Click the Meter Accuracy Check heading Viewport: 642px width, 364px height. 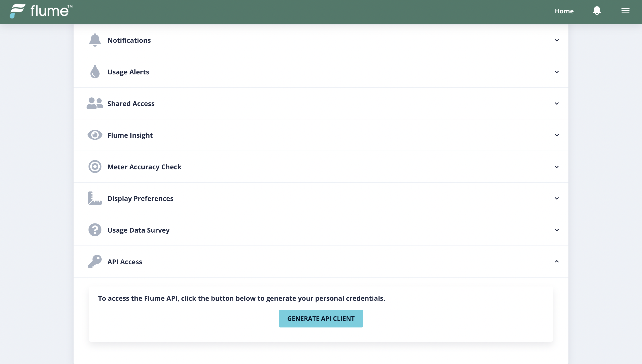144,167
